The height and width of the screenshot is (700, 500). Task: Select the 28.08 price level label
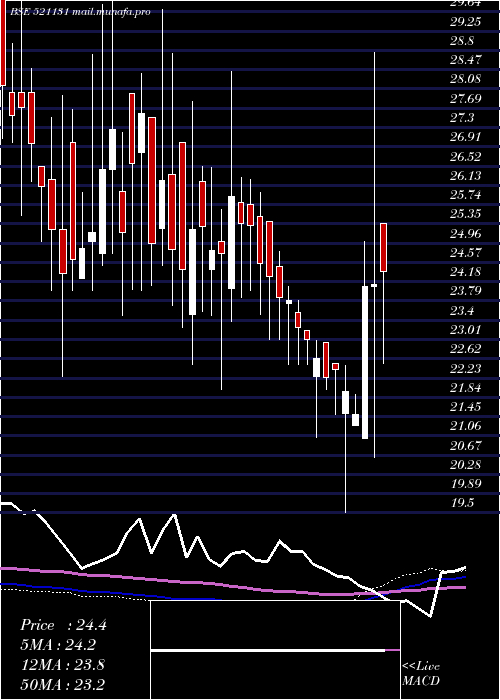[465, 79]
